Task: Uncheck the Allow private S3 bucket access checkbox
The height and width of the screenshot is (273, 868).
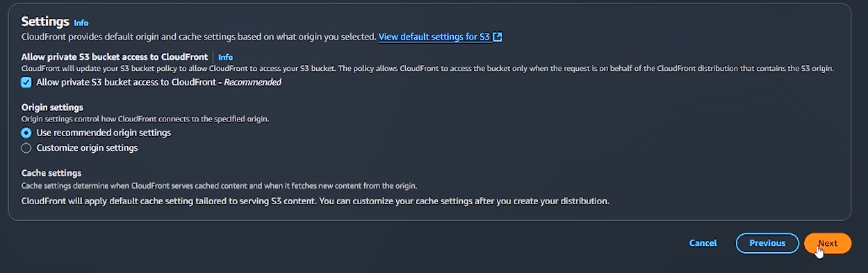Action: [x=26, y=82]
